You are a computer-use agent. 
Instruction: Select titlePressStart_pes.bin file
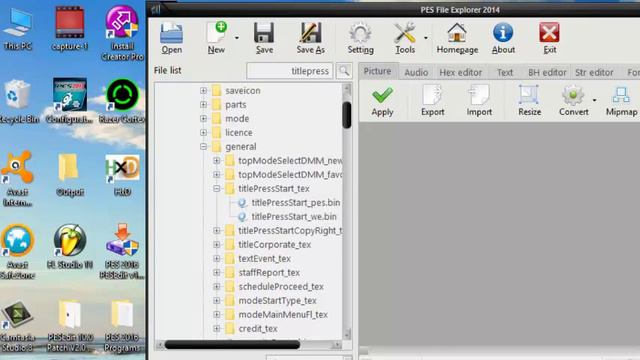tap(296, 202)
